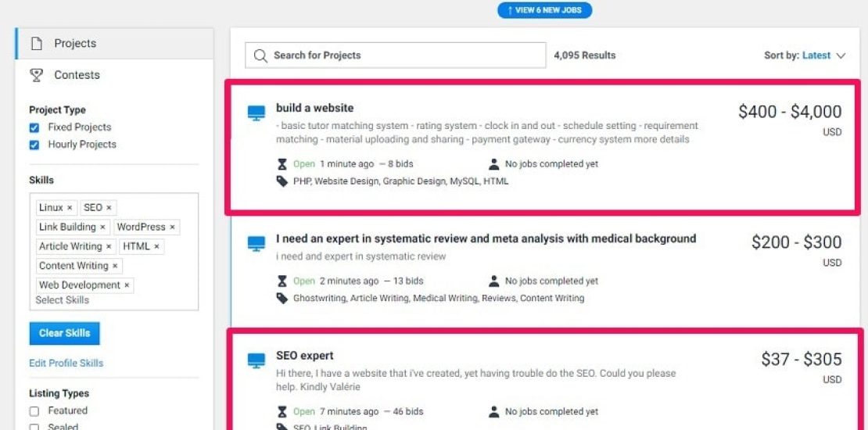Image resolution: width=868 pixels, height=430 pixels.
Task: Click the monitor icon beside "SEO expert"
Action: pos(256,360)
